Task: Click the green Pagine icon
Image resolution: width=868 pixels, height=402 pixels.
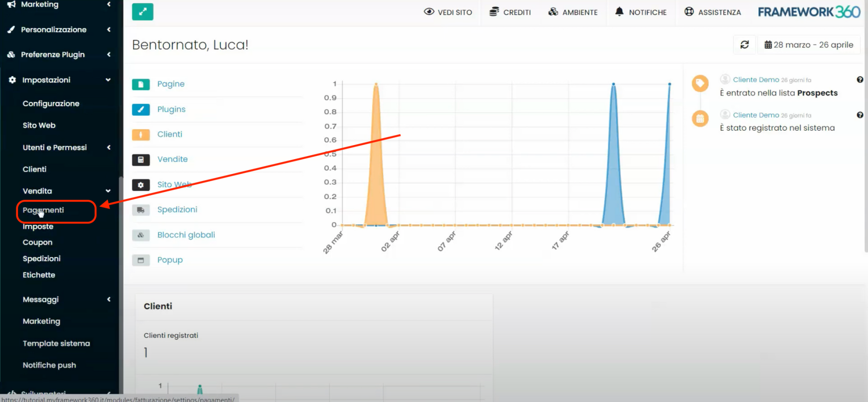Action: click(141, 85)
